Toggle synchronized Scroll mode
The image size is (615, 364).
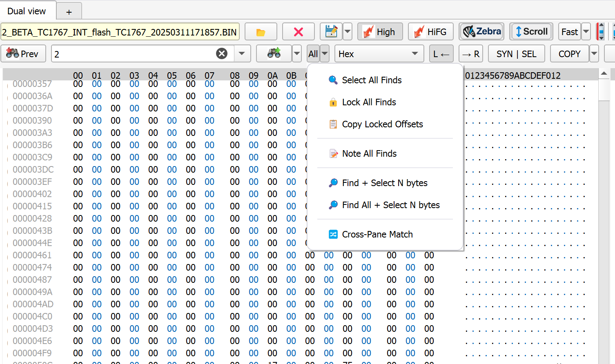pyautogui.click(x=531, y=31)
